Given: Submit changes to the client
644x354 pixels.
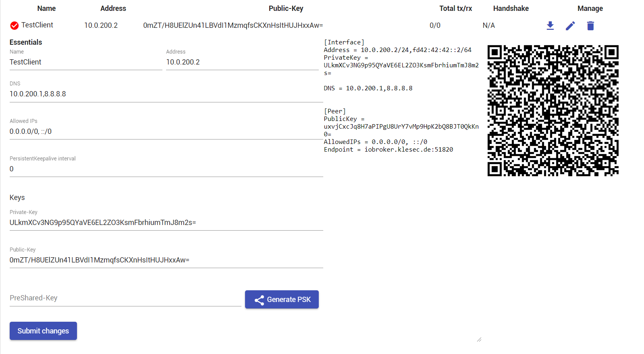Looking at the screenshot, I should point(43,331).
